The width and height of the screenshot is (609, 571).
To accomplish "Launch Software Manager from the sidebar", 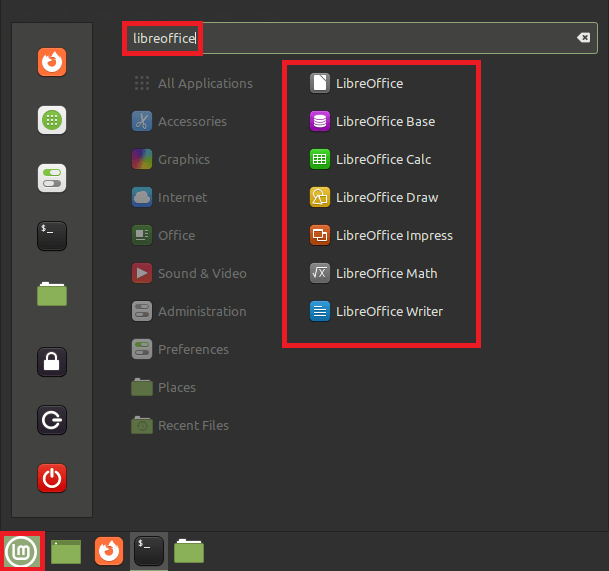I will [x=52, y=120].
